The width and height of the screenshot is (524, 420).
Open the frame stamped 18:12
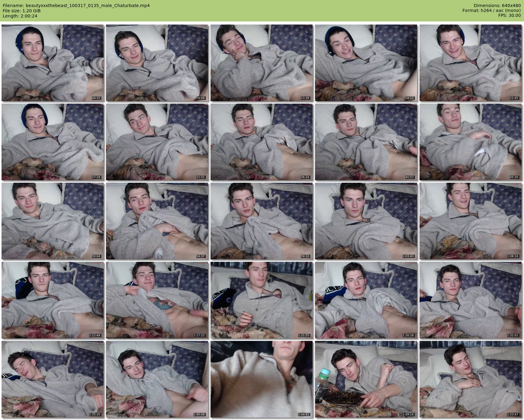coord(366,63)
